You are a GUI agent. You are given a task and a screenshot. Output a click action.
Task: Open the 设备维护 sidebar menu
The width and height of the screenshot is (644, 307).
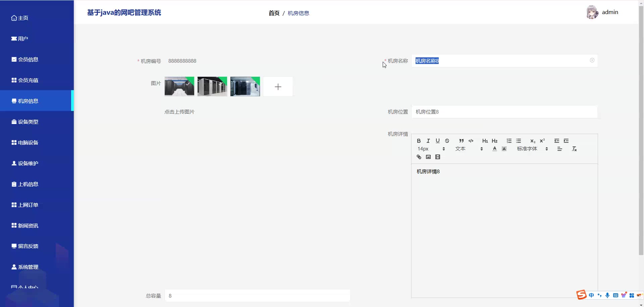click(x=37, y=163)
